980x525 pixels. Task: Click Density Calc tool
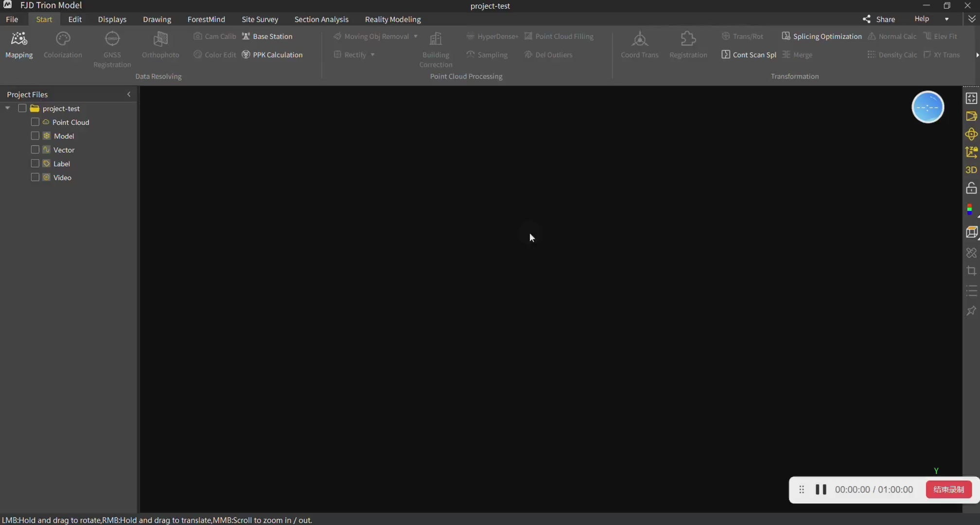click(892, 55)
